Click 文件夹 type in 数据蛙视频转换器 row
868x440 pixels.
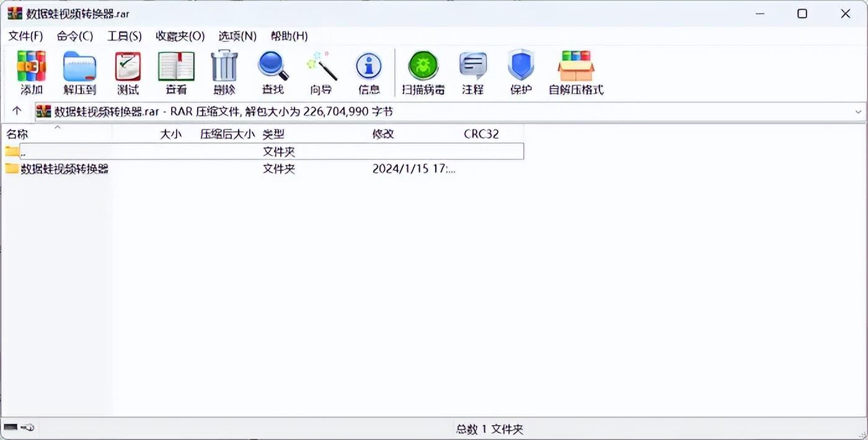pyautogui.click(x=279, y=169)
